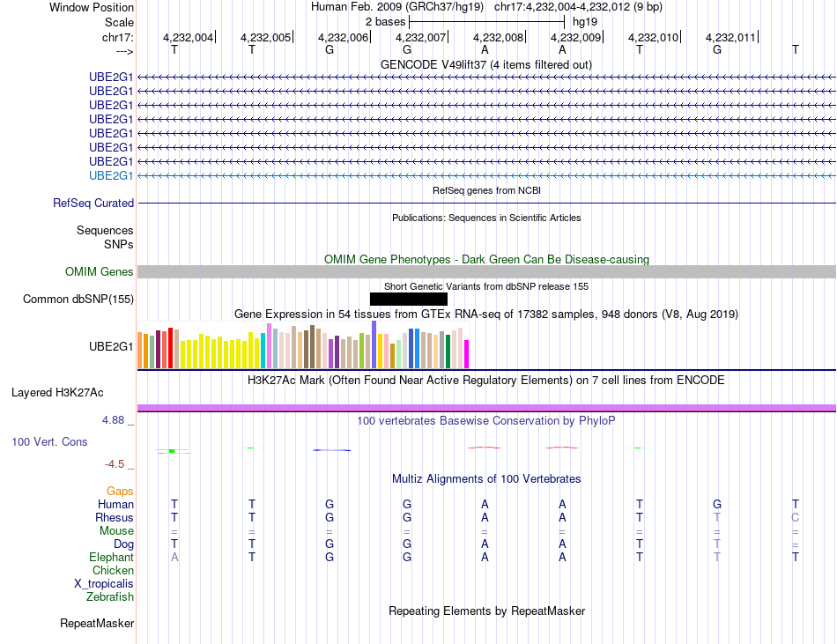837x644 pixels.
Task: Click the X_tropicalis alignment row label
Action: click(104, 584)
